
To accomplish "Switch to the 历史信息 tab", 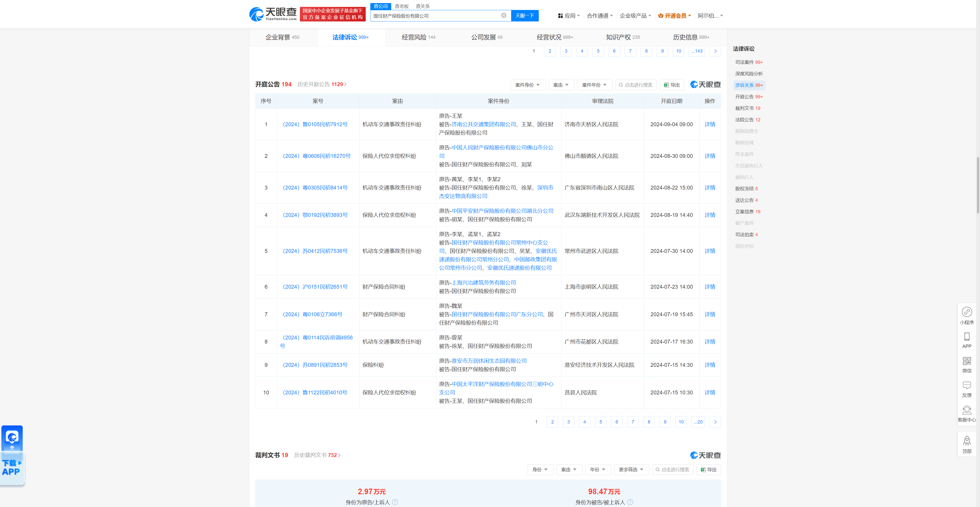I will 691,37.
